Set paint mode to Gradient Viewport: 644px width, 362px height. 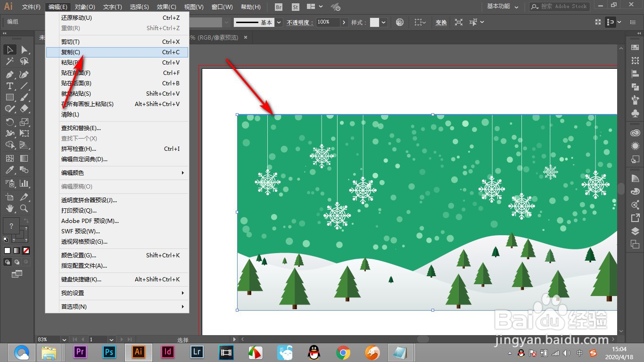pos(17,250)
